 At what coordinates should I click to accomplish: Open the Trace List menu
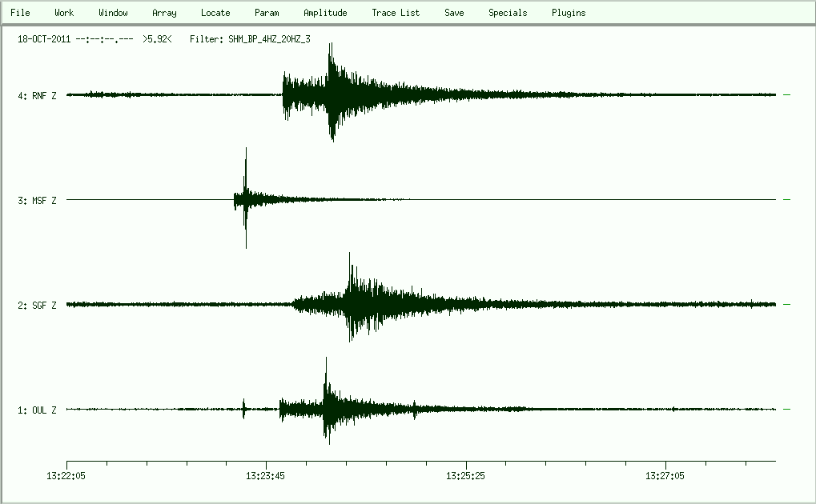pos(396,13)
